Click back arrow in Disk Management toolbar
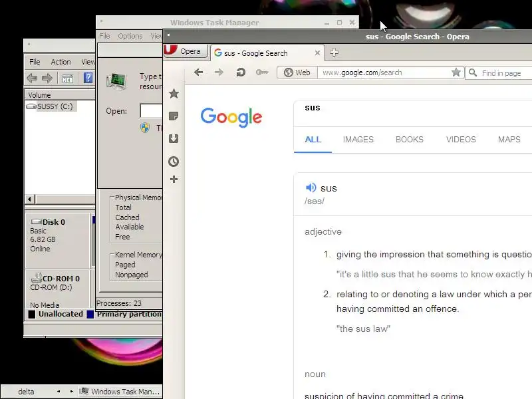The height and width of the screenshot is (399, 532). click(x=32, y=78)
